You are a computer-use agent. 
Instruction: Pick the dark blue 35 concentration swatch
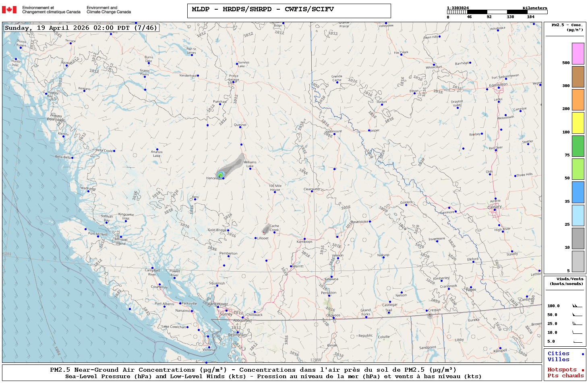point(578,192)
